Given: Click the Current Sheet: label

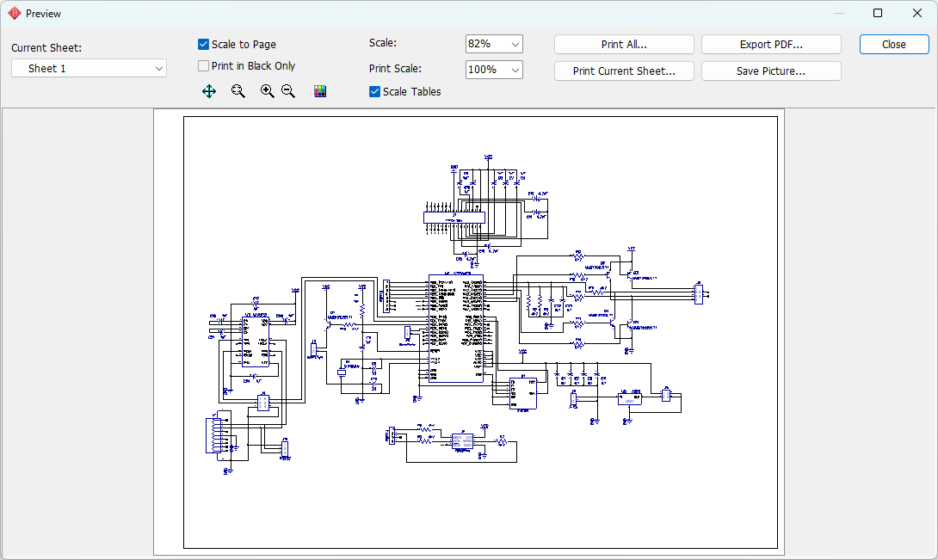Looking at the screenshot, I should click(46, 48).
